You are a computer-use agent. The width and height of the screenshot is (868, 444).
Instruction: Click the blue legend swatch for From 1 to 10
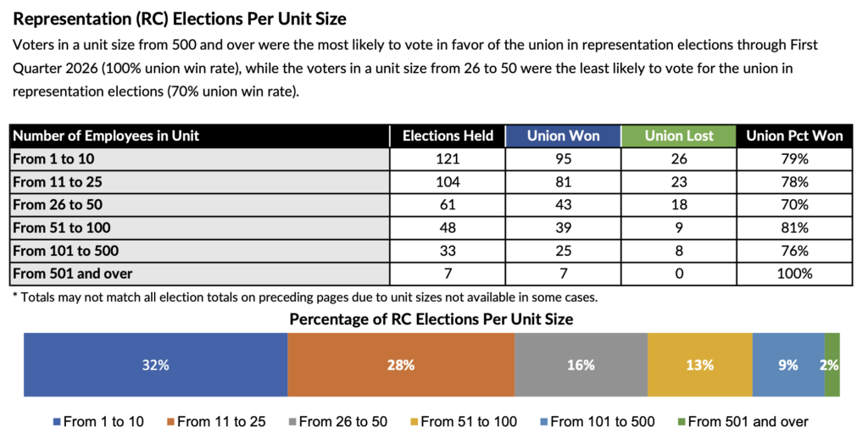[x=58, y=422]
